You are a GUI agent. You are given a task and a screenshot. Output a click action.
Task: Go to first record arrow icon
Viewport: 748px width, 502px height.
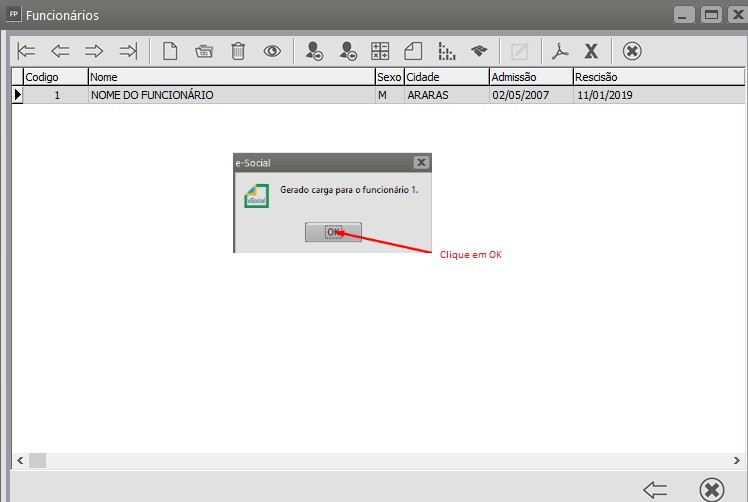(x=26, y=51)
